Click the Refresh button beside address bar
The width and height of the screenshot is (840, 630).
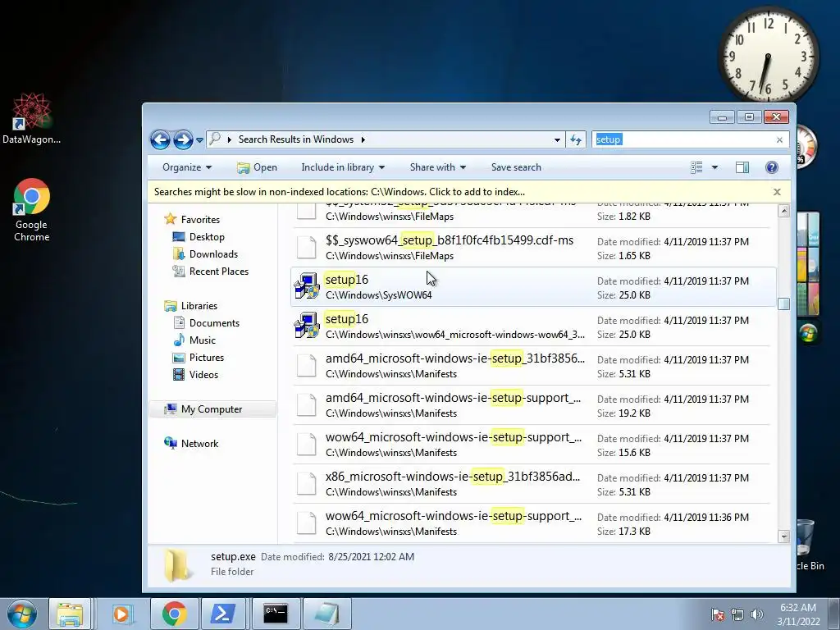tap(576, 139)
